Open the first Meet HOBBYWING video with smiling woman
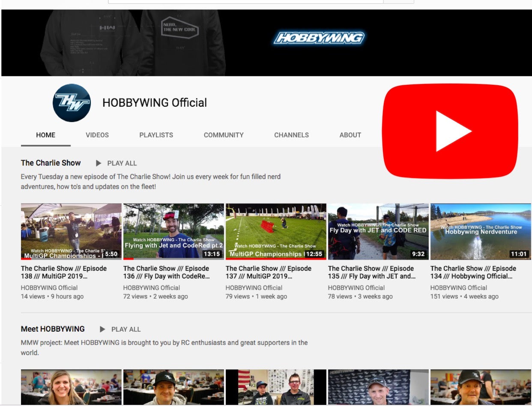532x407 pixels. [71, 387]
